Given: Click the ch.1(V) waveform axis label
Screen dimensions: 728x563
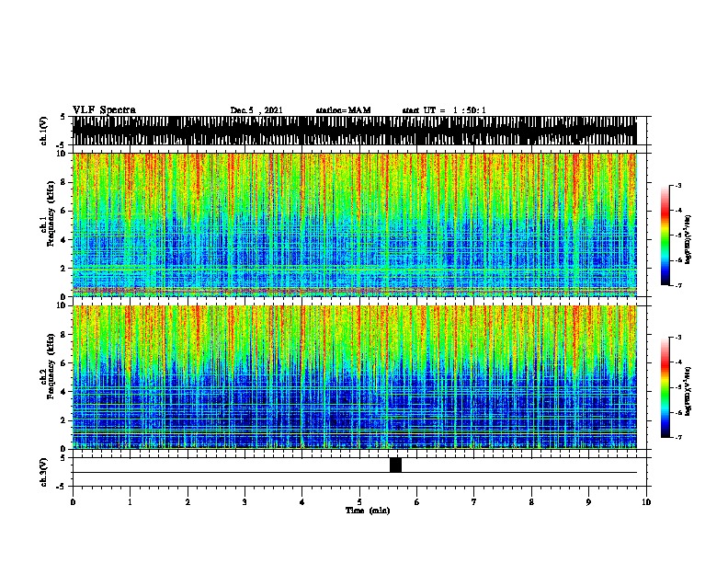Looking at the screenshot, I should [x=43, y=131].
